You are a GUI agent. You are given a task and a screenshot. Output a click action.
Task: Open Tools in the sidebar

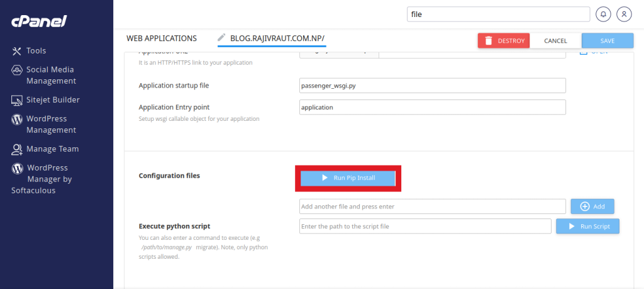pos(36,51)
